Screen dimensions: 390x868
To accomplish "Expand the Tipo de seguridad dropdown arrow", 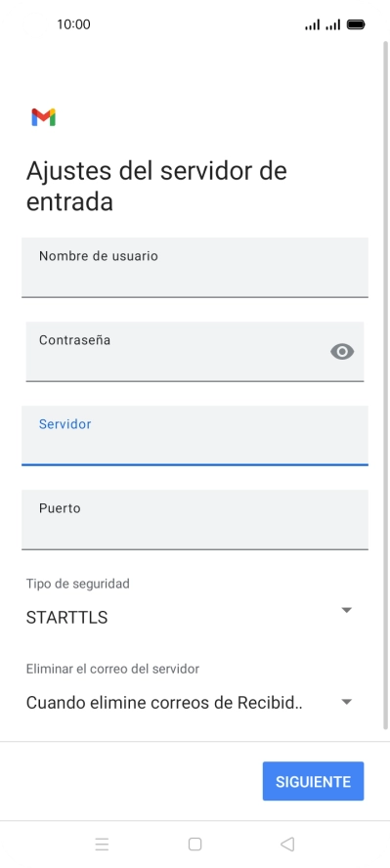I will [346, 610].
